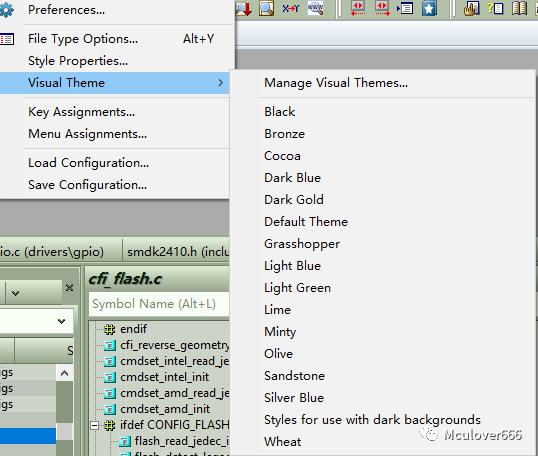Collapse the ifdef CONFIG_FLASH tree node
The height and width of the screenshot is (456, 538).
(x=94, y=426)
